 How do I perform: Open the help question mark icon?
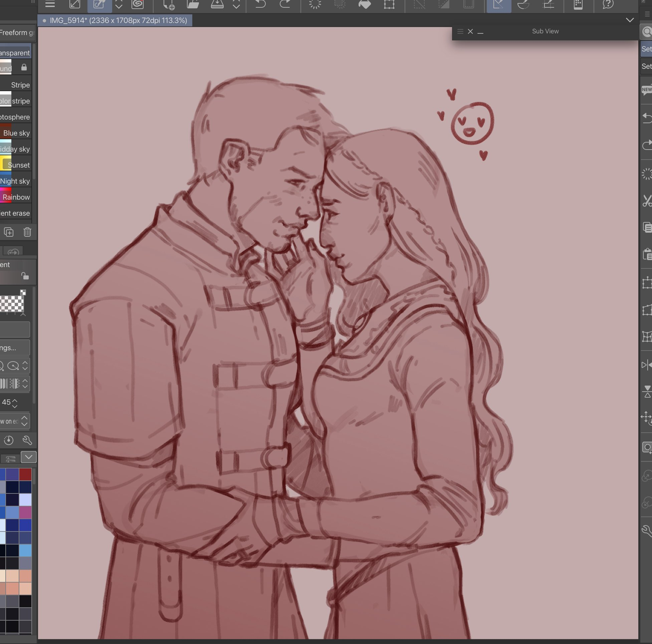(x=608, y=4)
